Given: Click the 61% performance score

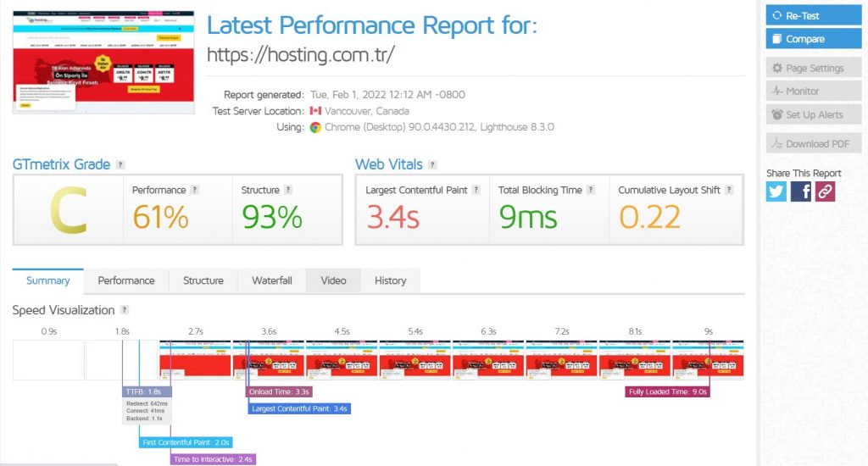Looking at the screenshot, I should (x=160, y=217).
